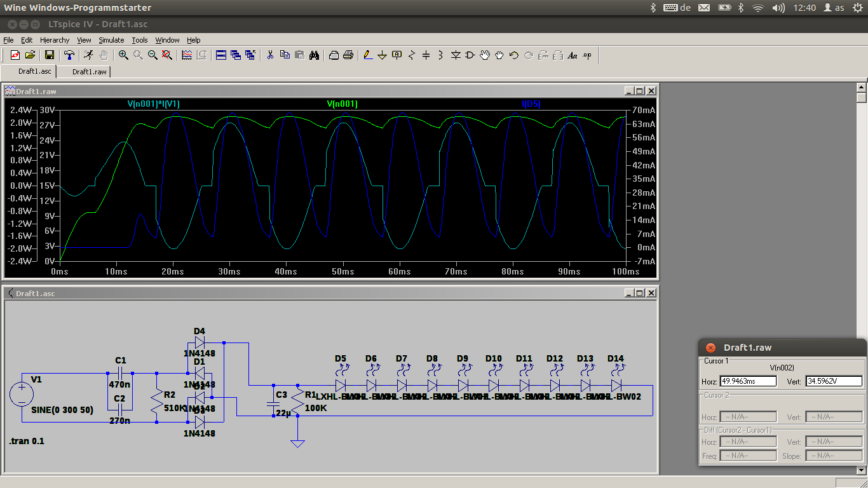Click the Control Panel hammer icon
The height and width of the screenshot is (488, 868).
pyautogui.click(x=69, y=55)
